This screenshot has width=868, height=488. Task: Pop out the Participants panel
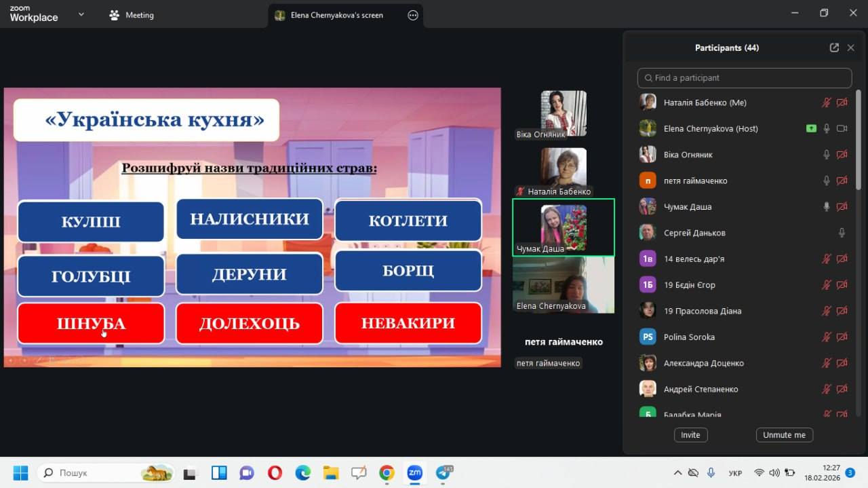click(x=834, y=48)
